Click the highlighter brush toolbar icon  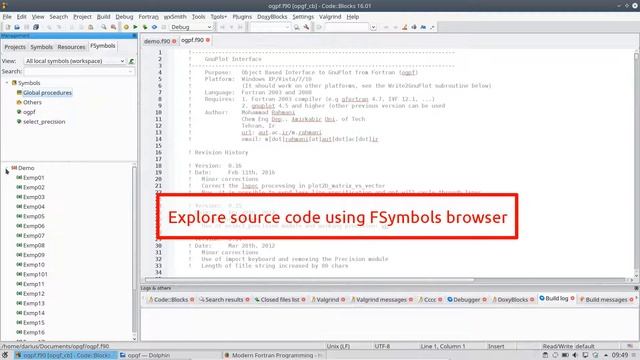click(x=404, y=27)
